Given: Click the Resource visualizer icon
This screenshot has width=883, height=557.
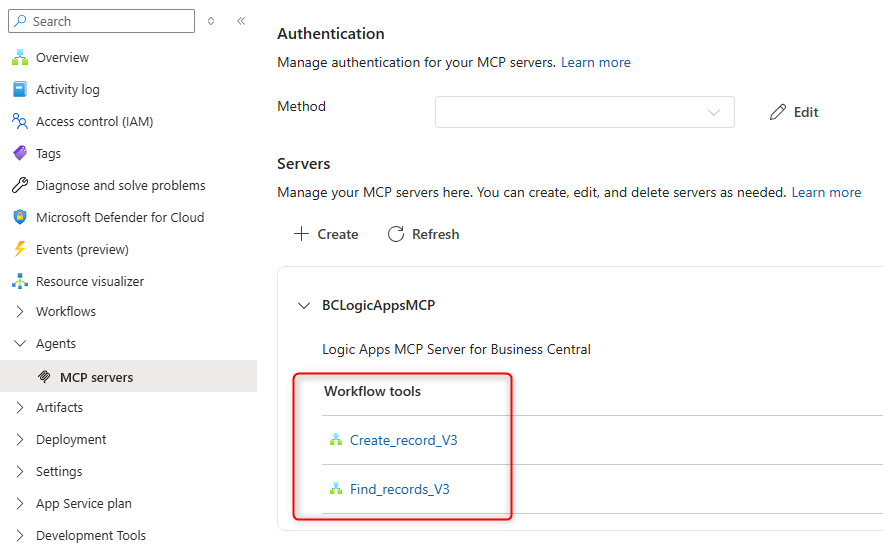Looking at the screenshot, I should click(x=20, y=282).
